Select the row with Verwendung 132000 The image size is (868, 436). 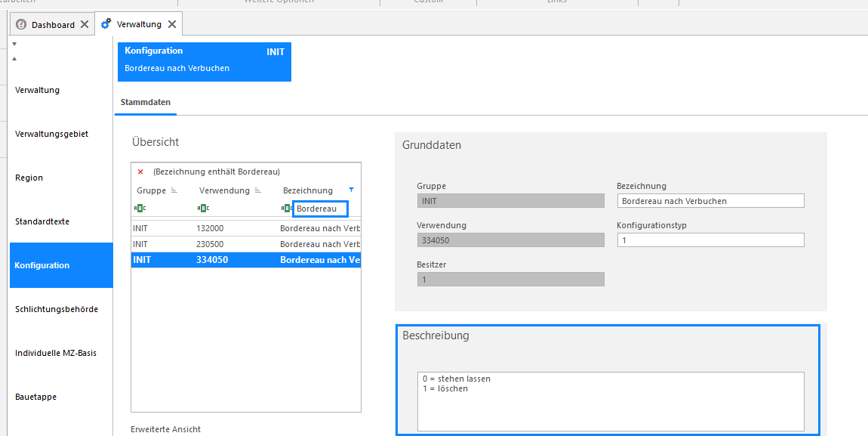coord(246,228)
